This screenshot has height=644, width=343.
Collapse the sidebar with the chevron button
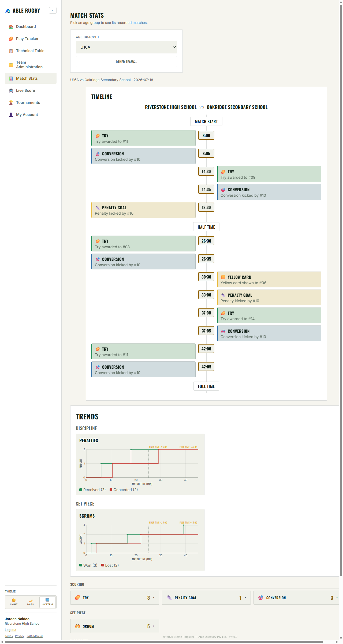(x=53, y=10)
